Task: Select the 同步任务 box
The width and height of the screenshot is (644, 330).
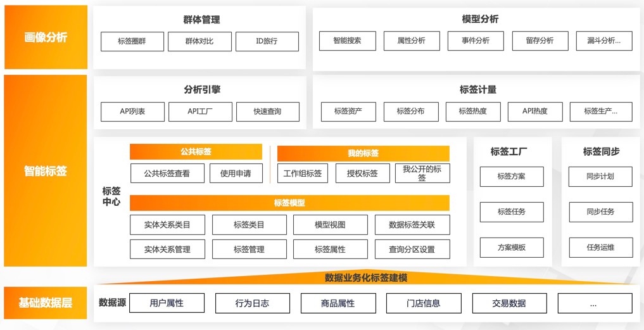Action: click(601, 212)
